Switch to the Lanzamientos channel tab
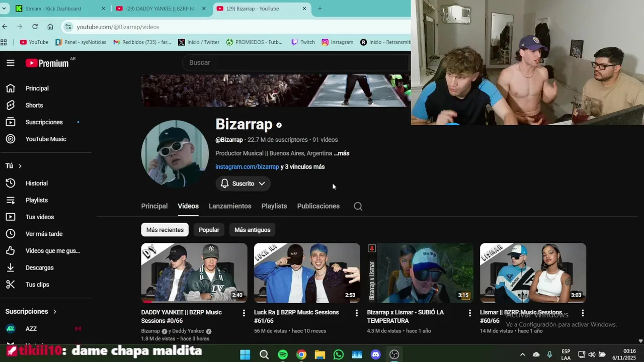This screenshot has height=362, width=644. pyautogui.click(x=230, y=206)
